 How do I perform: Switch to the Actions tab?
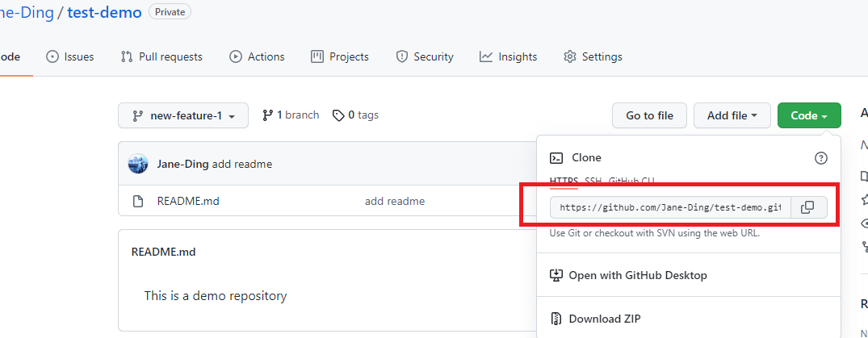tap(257, 56)
